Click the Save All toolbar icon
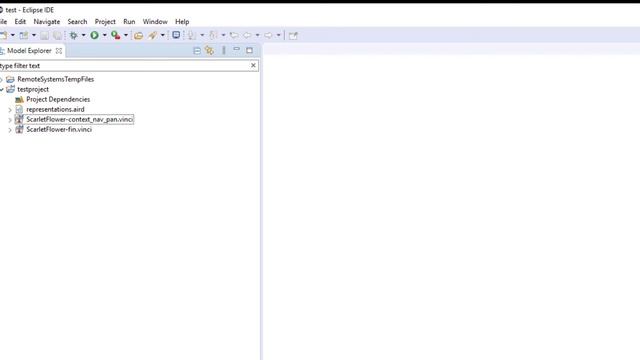This screenshot has height=360, width=640. (58, 36)
